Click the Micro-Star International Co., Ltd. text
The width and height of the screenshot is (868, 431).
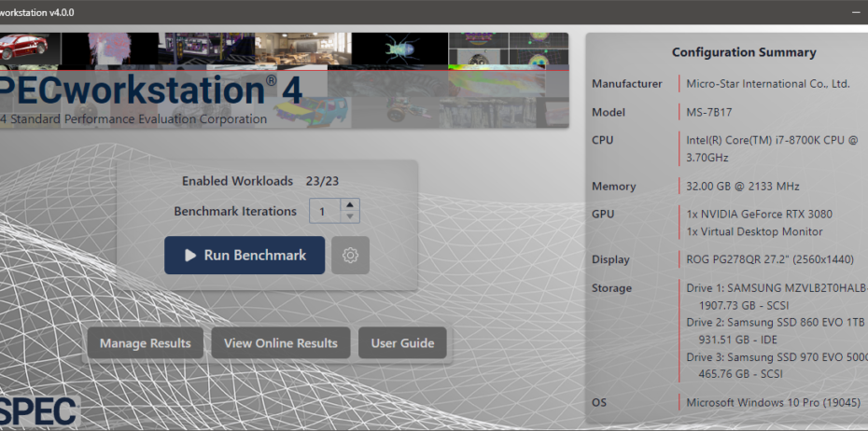click(x=768, y=84)
